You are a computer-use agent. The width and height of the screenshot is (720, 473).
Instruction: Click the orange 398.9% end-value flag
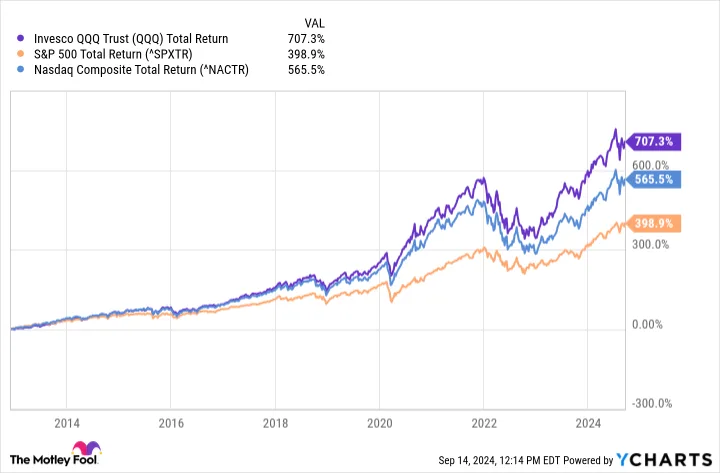click(654, 224)
